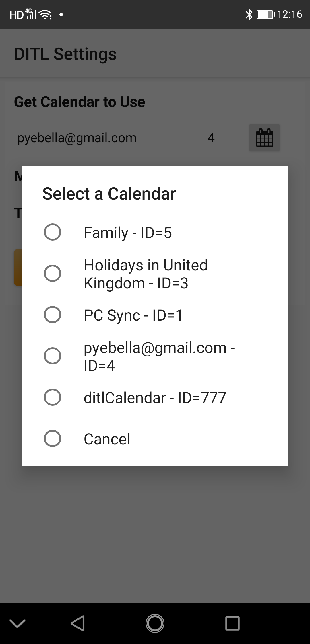Viewport: 310px width, 644px height.
Task: Tap the Android home button
Action: (155, 623)
